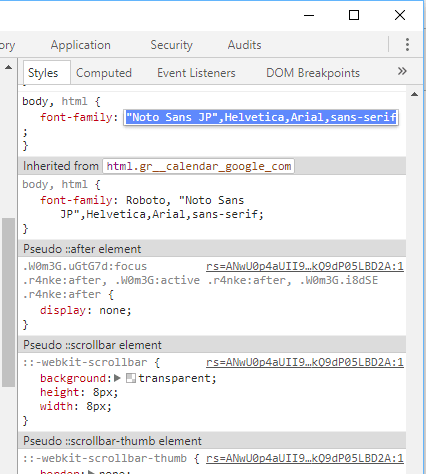Click the 'background' property name
This screenshot has height=474, width=426.
click(x=73, y=378)
